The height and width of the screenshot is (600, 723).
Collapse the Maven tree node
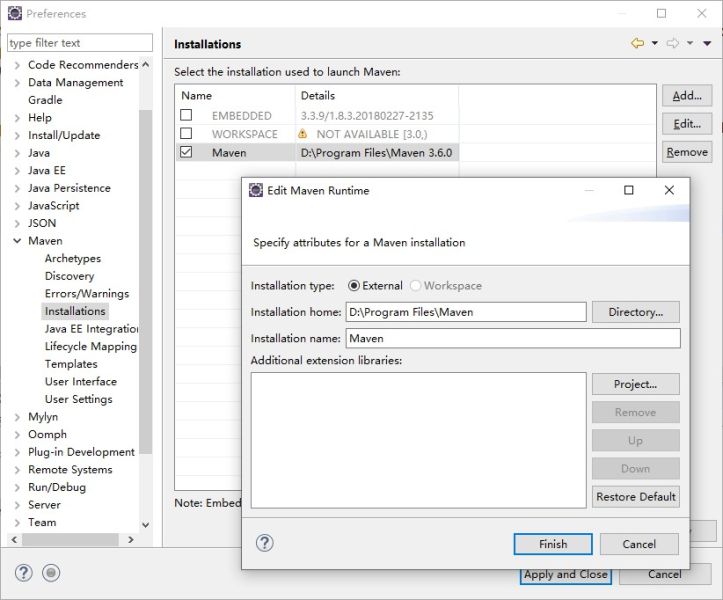coord(17,241)
